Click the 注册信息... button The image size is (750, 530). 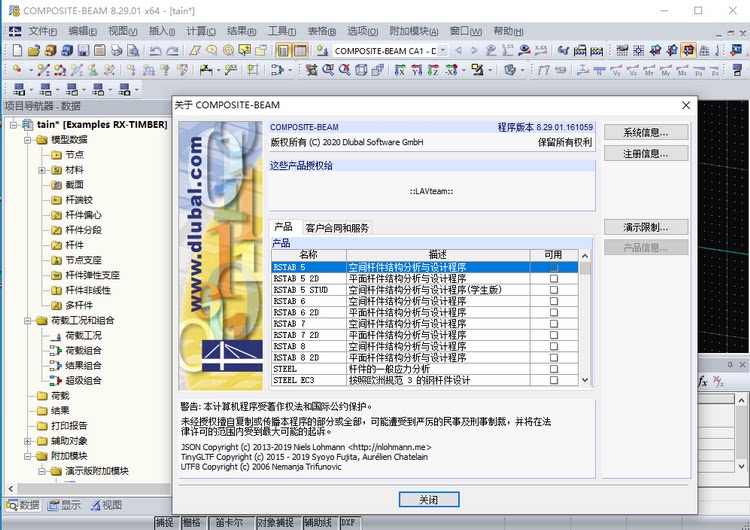click(646, 153)
